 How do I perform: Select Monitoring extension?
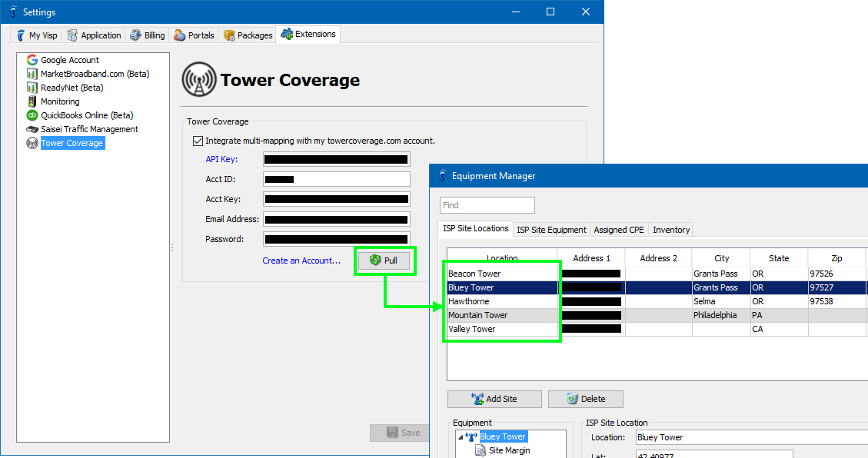(x=60, y=101)
